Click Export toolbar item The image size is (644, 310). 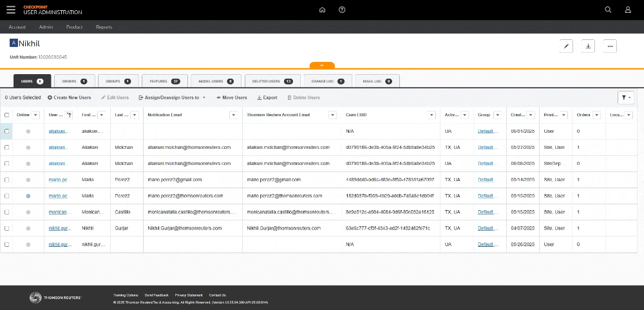click(x=267, y=98)
